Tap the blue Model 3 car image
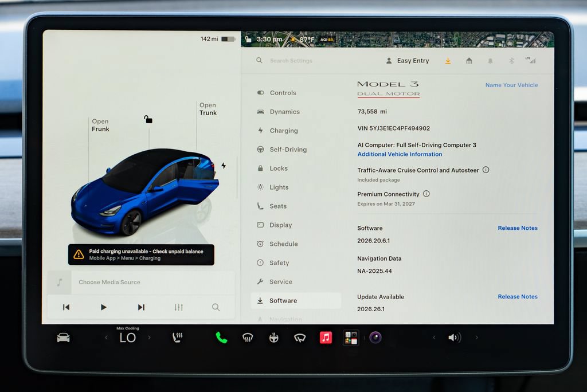 (x=145, y=192)
